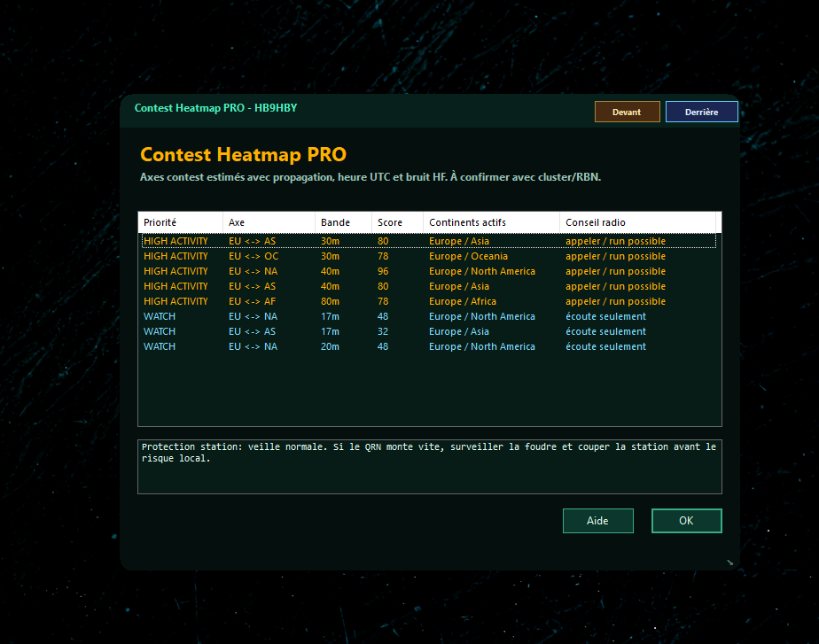The height and width of the screenshot is (644, 819).
Task: Sort by the Priorité column header
Action: [181, 222]
